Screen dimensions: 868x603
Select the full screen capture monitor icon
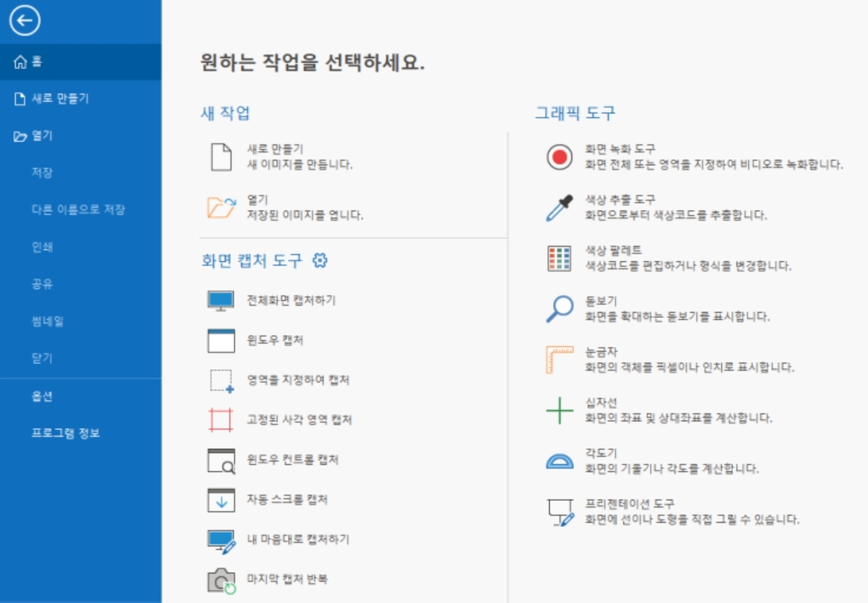click(x=221, y=300)
